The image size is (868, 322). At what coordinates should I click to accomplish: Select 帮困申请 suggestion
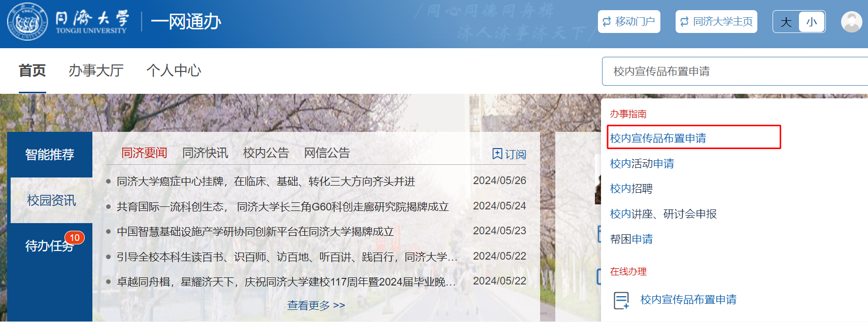(631, 239)
